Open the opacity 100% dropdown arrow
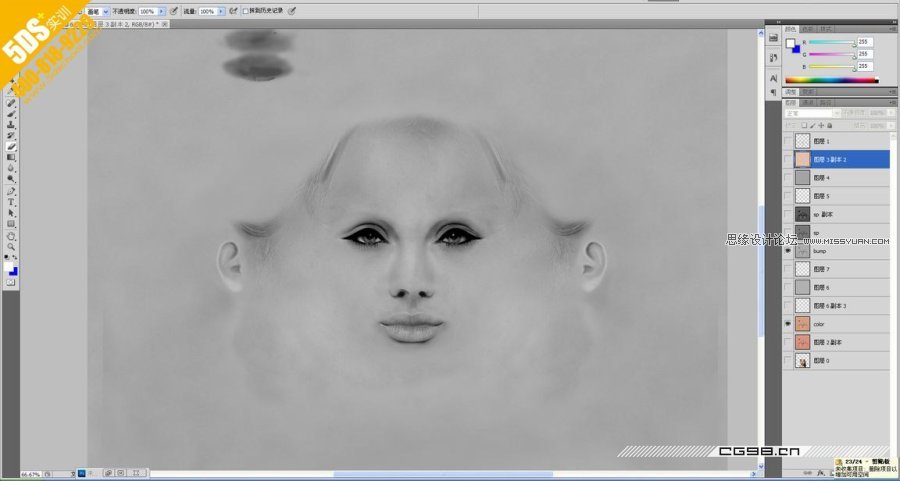This screenshot has height=481, width=900. pyautogui.click(x=162, y=11)
